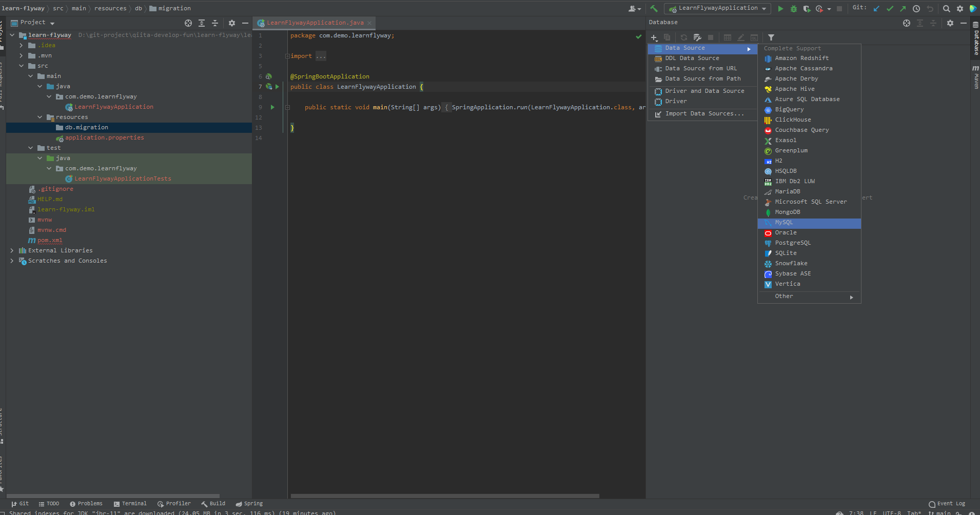The width and height of the screenshot is (980, 515).
Task: Open Search Everywhere magnifier icon
Action: pos(947,9)
